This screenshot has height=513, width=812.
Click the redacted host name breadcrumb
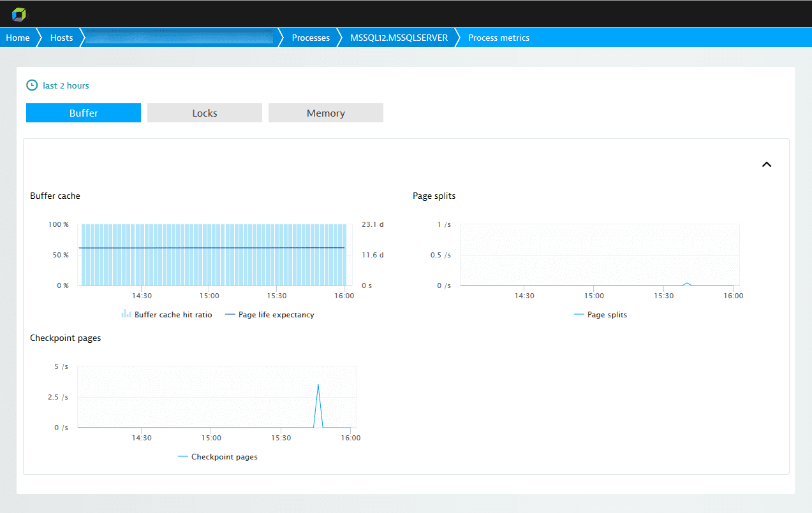click(179, 38)
